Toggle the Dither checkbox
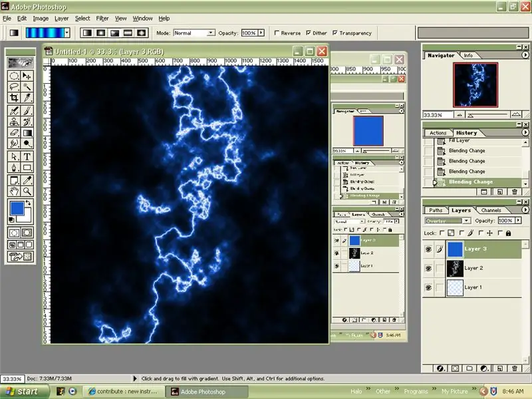Image resolution: width=532 pixels, height=399 pixels. coord(309,33)
